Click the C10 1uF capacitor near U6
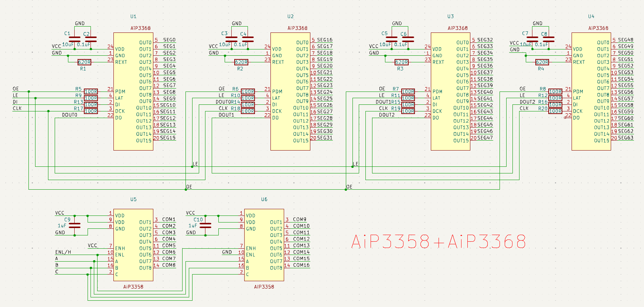Screen dimensions: 644x307 (x=205, y=225)
